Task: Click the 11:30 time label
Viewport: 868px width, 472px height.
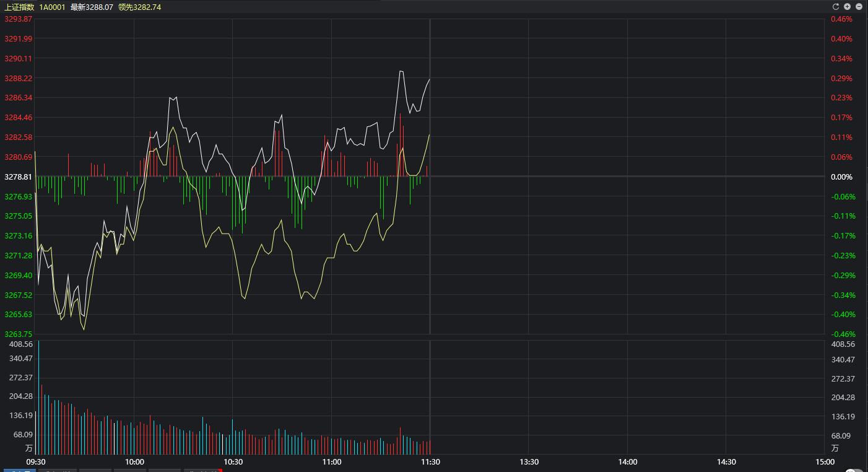Action: pos(430,462)
